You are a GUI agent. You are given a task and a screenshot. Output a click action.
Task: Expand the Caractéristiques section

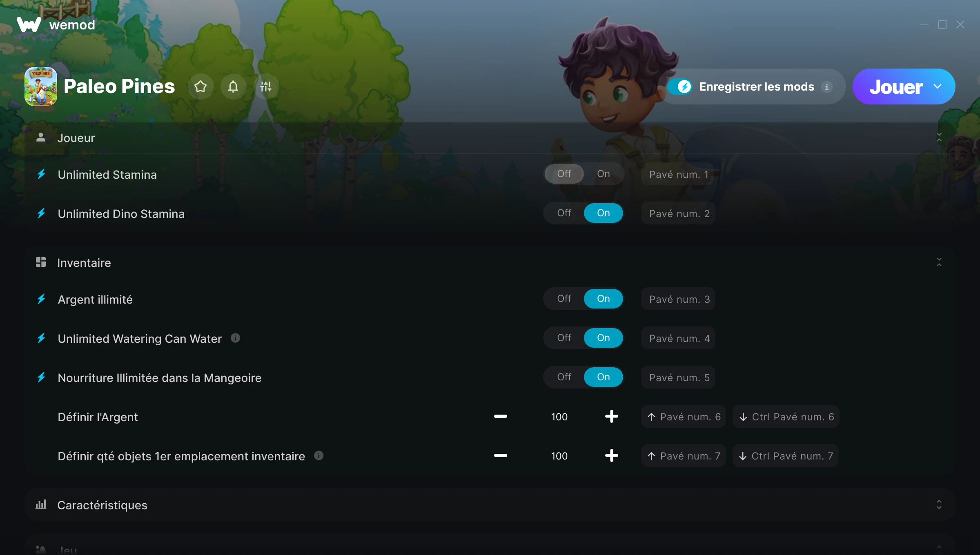pos(939,505)
